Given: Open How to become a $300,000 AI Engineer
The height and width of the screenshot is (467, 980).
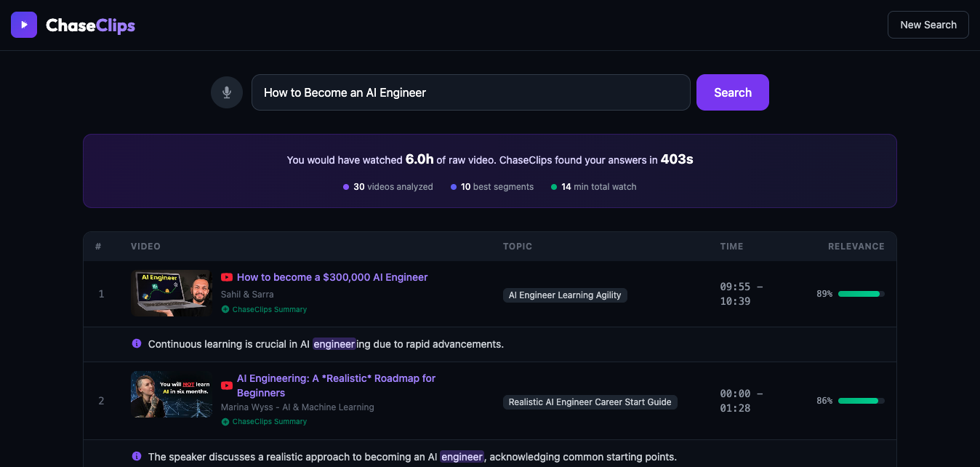Looking at the screenshot, I should point(332,277).
